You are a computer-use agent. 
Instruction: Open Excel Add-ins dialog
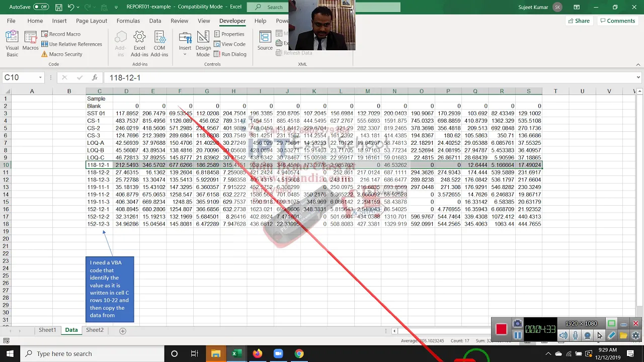click(139, 44)
